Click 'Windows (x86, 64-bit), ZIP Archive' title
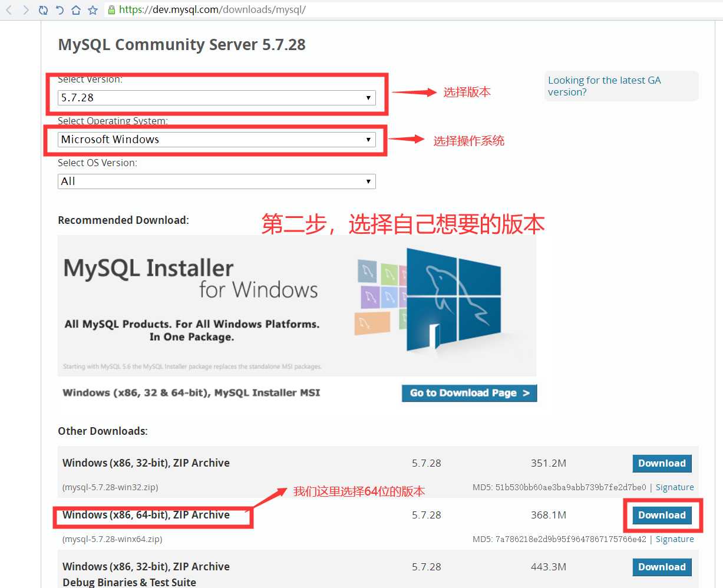723x588 pixels. [146, 515]
